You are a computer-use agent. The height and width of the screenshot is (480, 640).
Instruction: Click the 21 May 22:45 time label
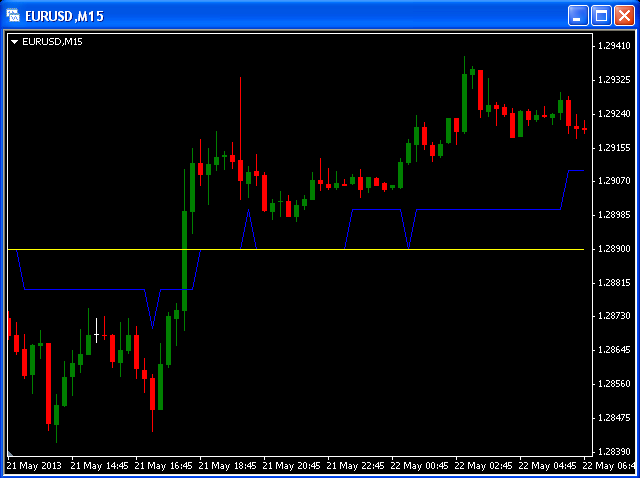[356, 466]
